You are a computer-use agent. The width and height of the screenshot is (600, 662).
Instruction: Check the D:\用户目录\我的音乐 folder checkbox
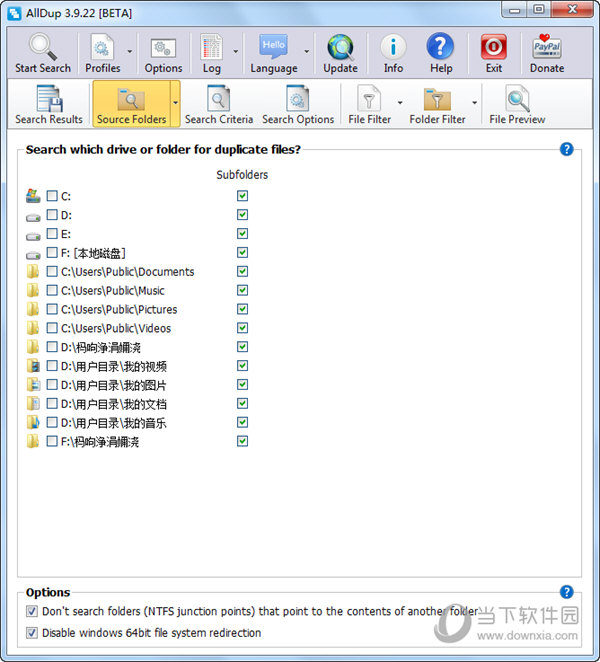tap(52, 422)
